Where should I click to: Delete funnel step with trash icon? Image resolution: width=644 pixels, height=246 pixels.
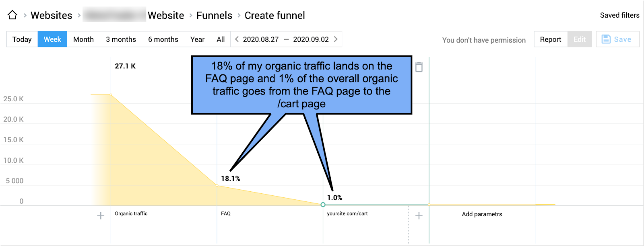pos(419,67)
